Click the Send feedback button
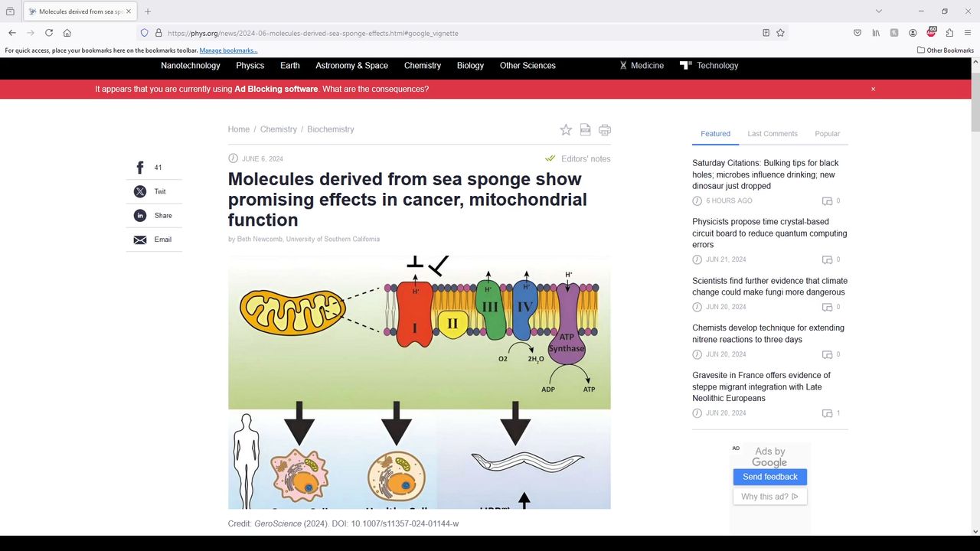Screen dimensions: 980x551 769,477
